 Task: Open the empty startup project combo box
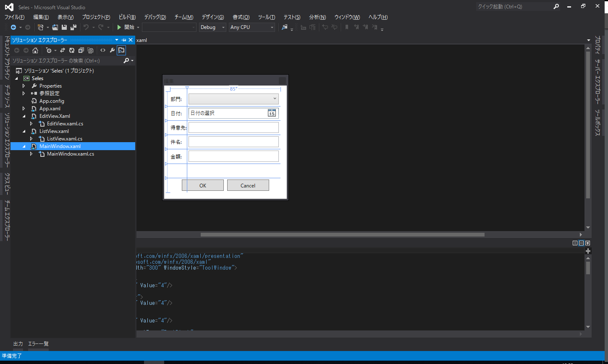coord(169,27)
